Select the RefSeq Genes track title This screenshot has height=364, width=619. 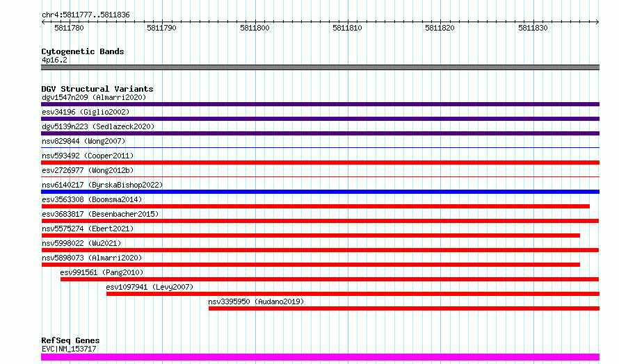click(x=70, y=340)
